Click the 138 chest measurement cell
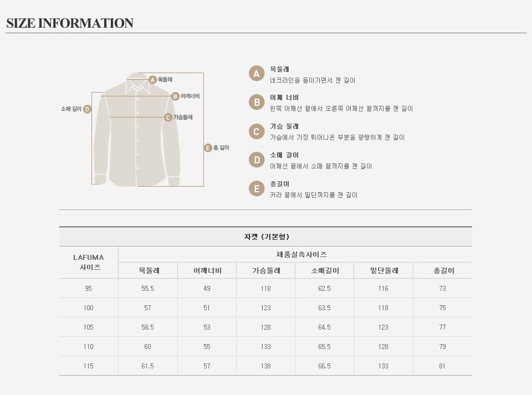 266,366
